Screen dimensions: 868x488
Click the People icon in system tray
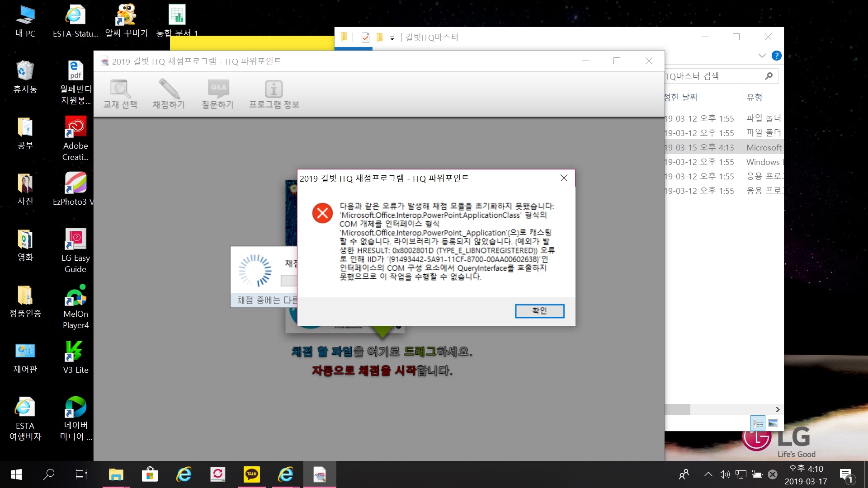pyautogui.click(x=684, y=474)
